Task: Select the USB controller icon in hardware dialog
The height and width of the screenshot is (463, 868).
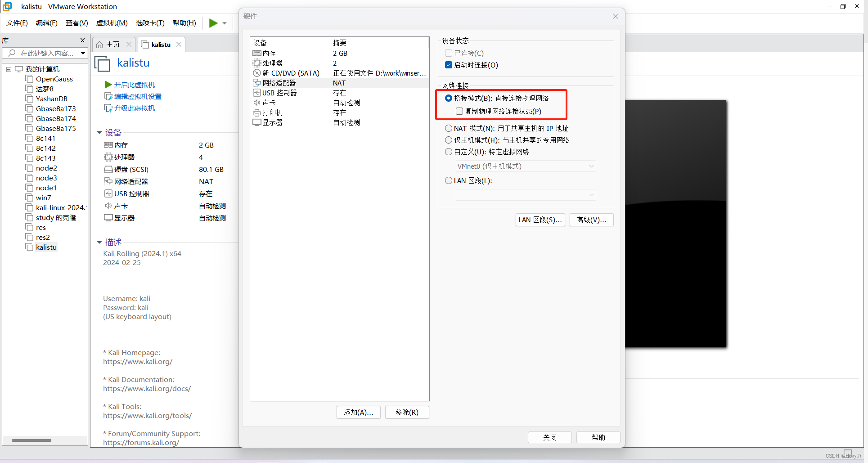Action: [x=257, y=93]
